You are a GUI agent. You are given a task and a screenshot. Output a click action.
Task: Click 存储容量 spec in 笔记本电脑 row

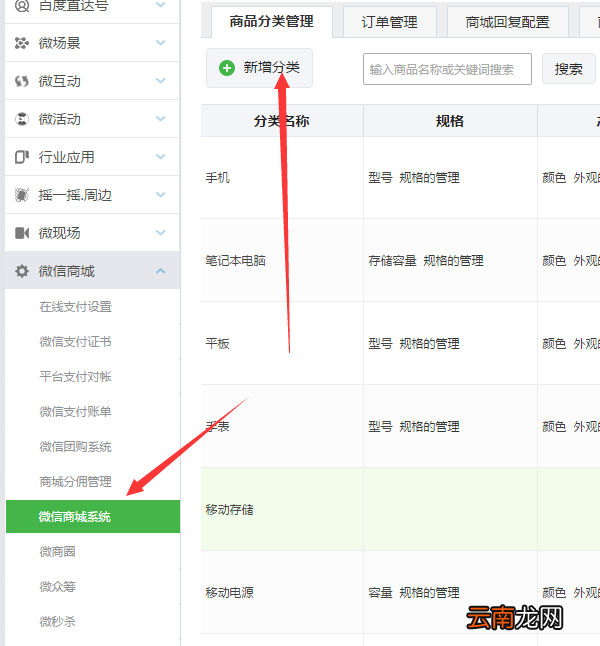pyautogui.click(x=392, y=261)
